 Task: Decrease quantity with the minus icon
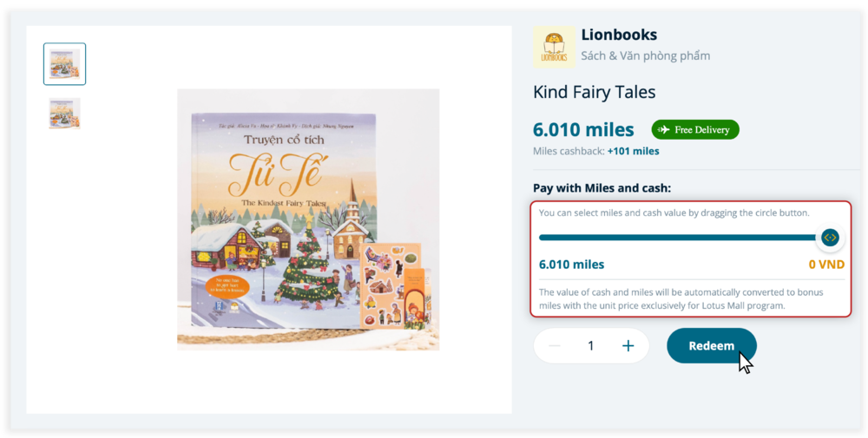coord(554,346)
